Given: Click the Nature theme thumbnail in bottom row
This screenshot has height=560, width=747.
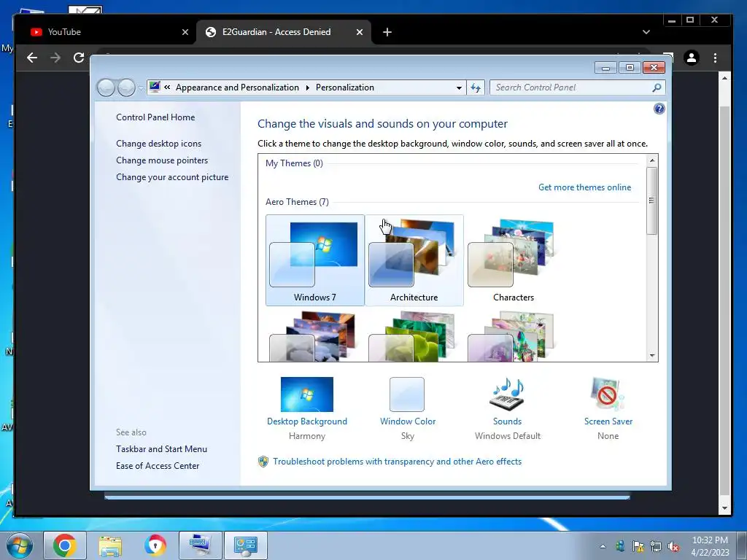Looking at the screenshot, I should pyautogui.click(x=414, y=335).
